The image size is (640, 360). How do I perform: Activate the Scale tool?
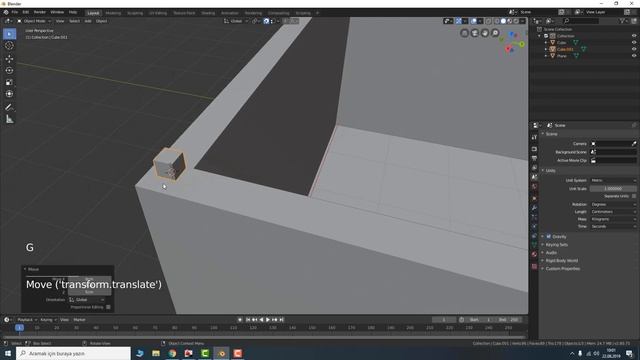9,82
